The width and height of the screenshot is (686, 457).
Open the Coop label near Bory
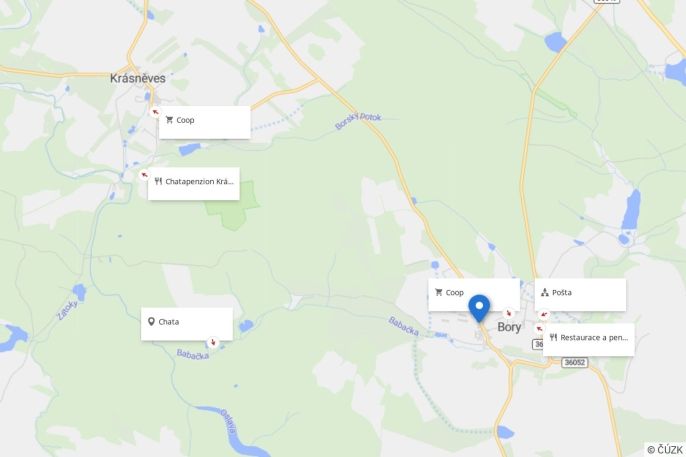(x=474, y=295)
